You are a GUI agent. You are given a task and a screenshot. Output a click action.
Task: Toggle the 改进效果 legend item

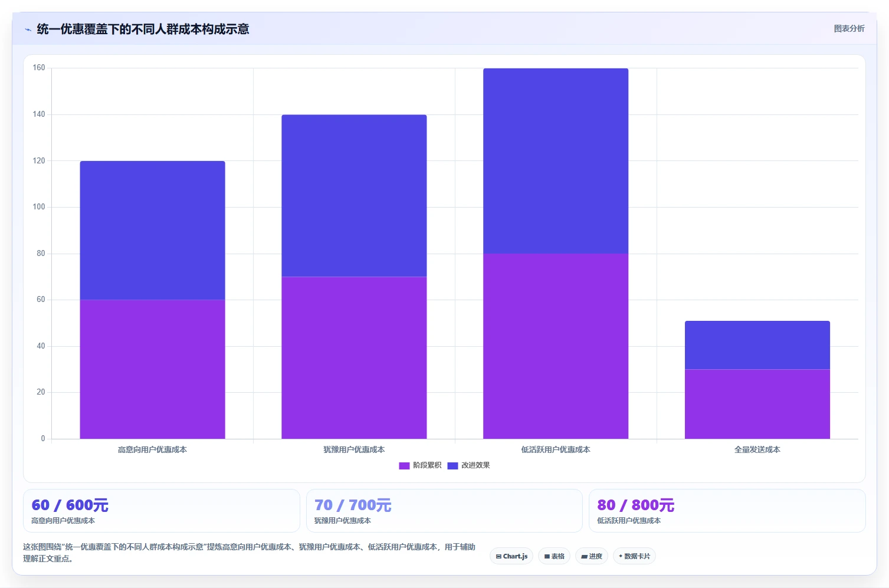click(468, 465)
